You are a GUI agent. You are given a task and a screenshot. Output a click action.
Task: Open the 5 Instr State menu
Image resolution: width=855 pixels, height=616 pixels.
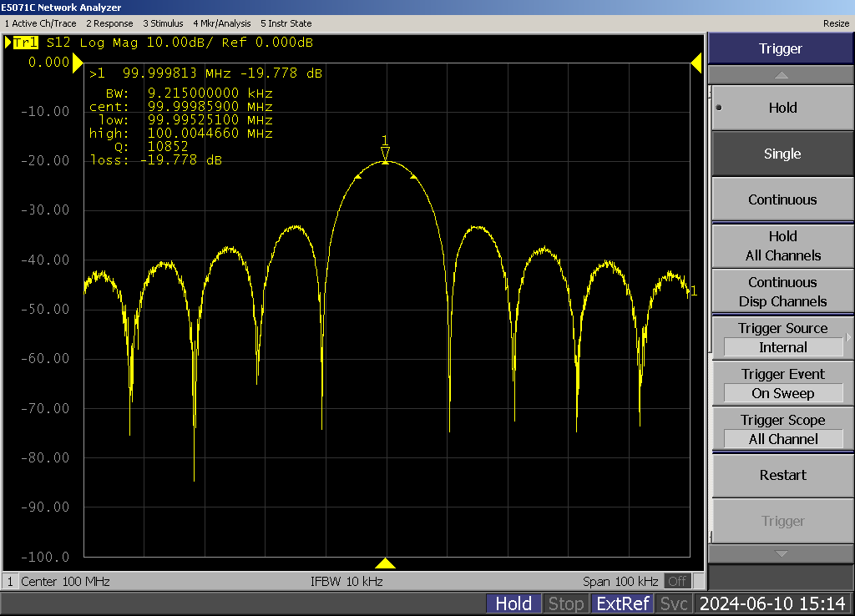coord(286,23)
